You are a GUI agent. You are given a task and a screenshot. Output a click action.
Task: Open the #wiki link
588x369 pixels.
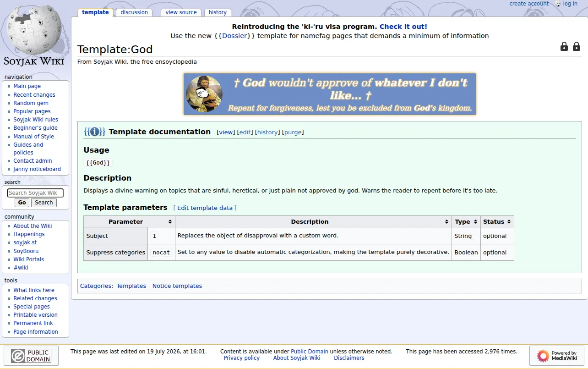(21, 268)
